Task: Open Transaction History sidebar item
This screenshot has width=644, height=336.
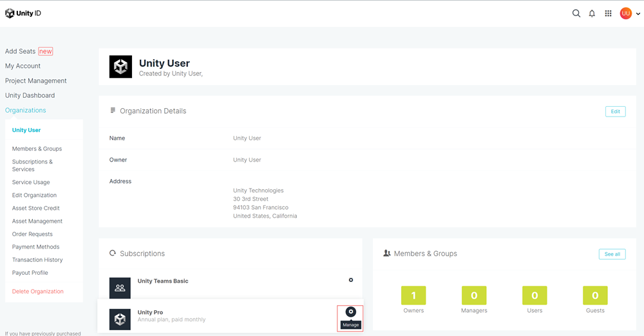Action: point(37,259)
